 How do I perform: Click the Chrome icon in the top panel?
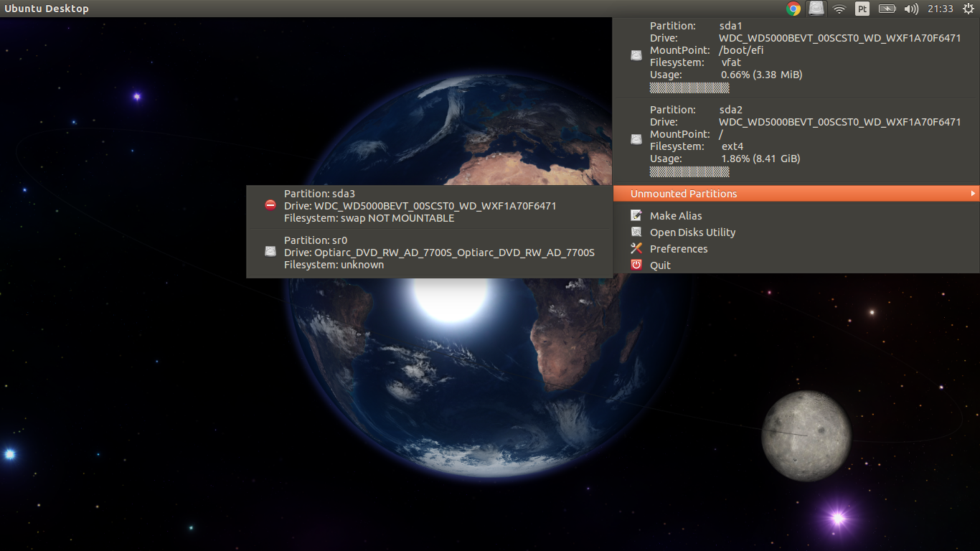(793, 9)
